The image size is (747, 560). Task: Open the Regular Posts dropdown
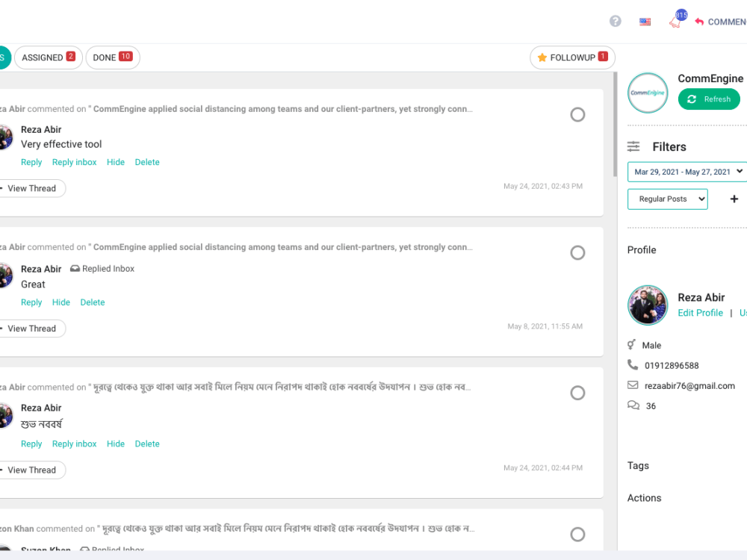[x=667, y=199]
